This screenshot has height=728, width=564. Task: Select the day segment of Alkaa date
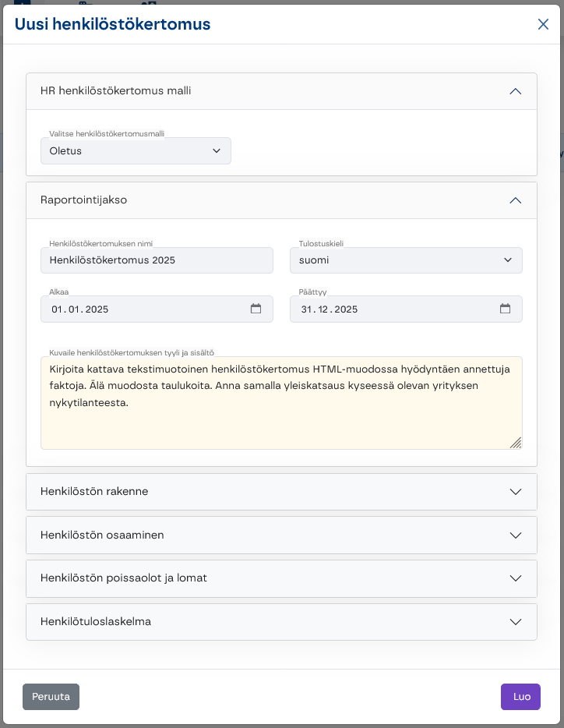pyautogui.click(x=57, y=309)
